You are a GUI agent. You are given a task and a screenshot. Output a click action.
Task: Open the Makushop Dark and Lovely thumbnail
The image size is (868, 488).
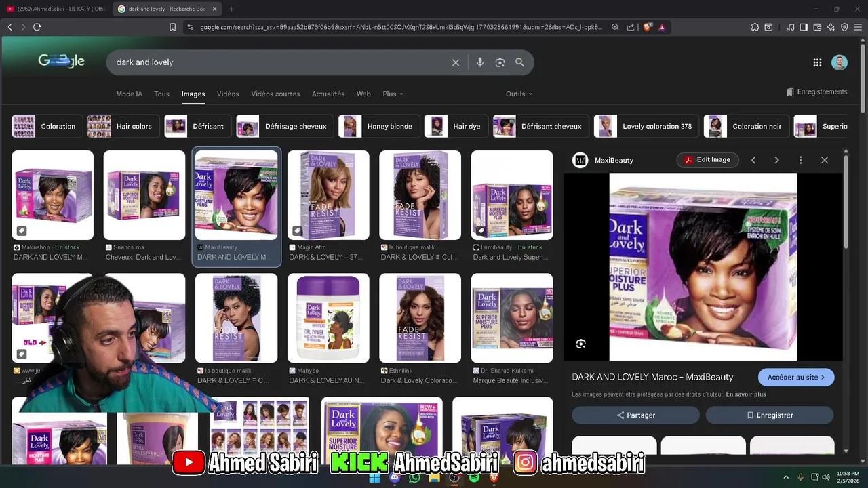[52, 195]
